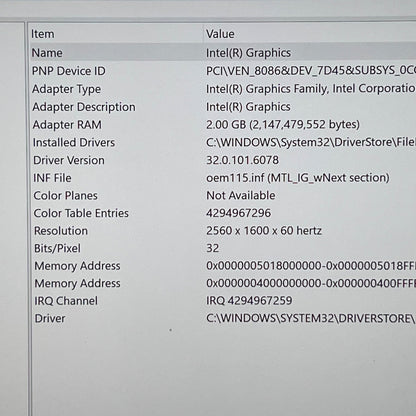Image resolution: width=416 pixels, height=416 pixels.
Task: Click the 32.0.101.6078 version value
Action: point(242,160)
